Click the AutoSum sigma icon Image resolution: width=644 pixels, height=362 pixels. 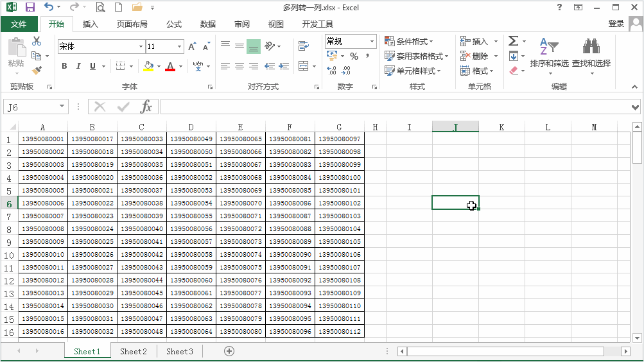[x=514, y=41]
